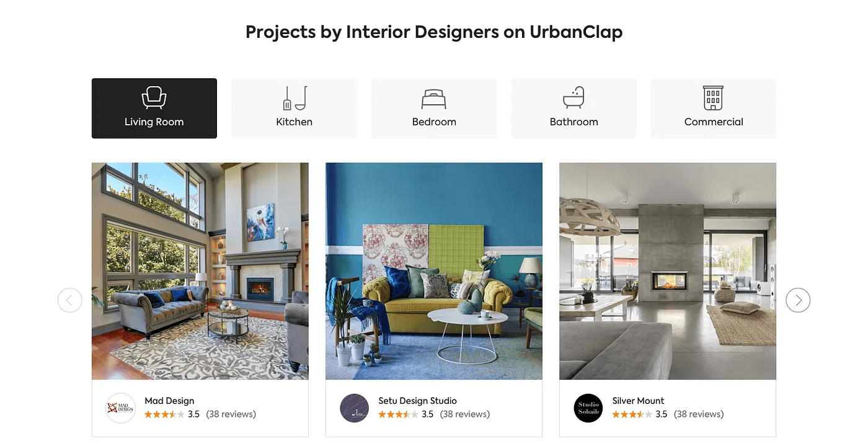The height and width of the screenshot is (446, 868).
Task: Open the 38 reviews under Silver Mount
Action: click(699, 414)
